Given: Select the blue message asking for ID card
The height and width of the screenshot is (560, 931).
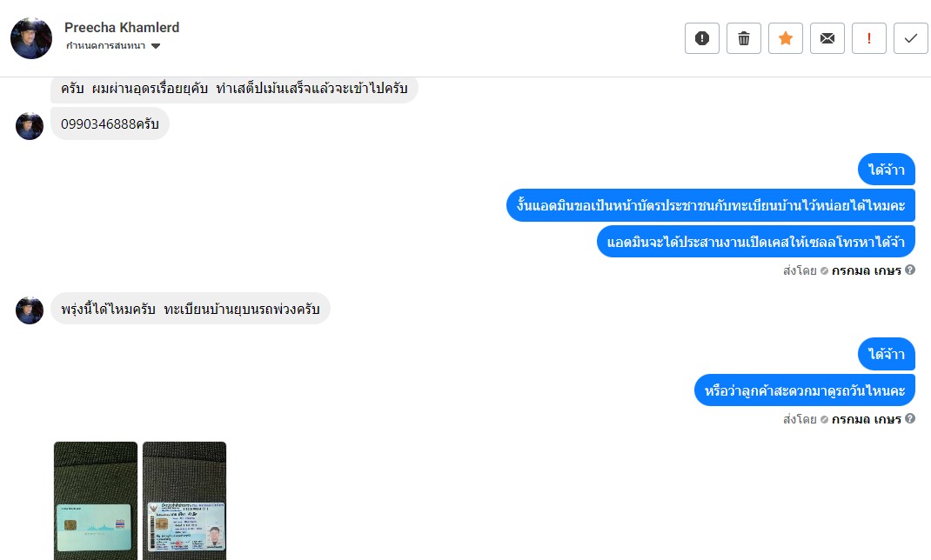Looking at the screenshot, I should 711,205.
